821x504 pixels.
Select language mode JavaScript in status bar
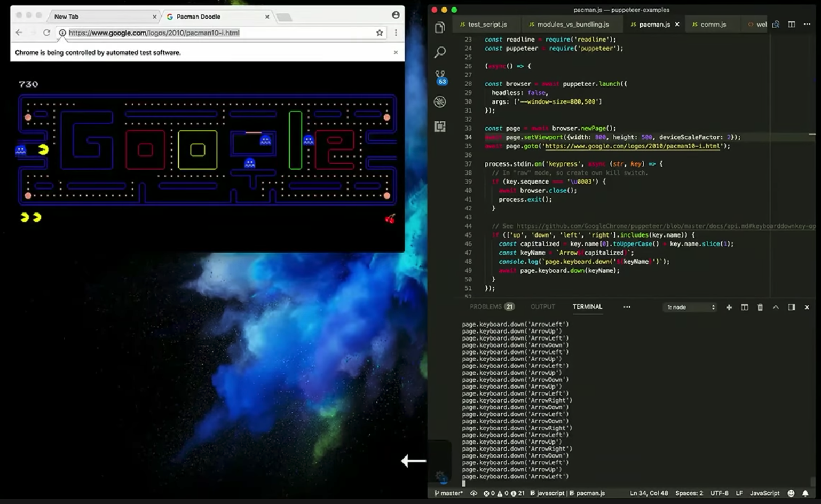pyautogui.click(x=764, y=493)
